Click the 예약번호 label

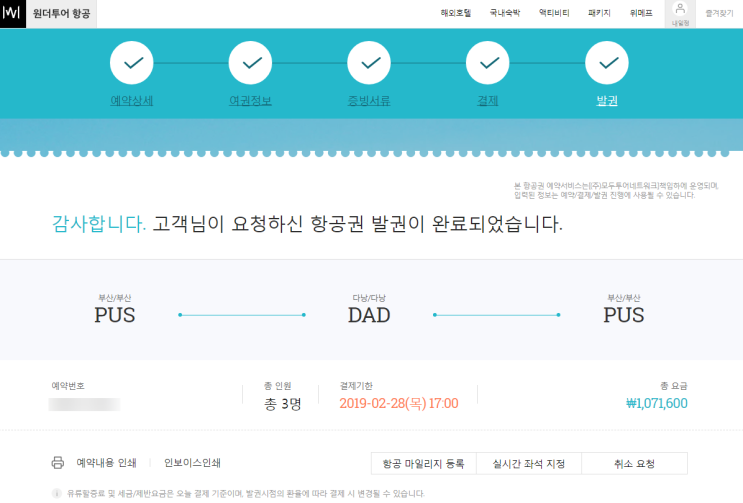click(x=68, y=386)
